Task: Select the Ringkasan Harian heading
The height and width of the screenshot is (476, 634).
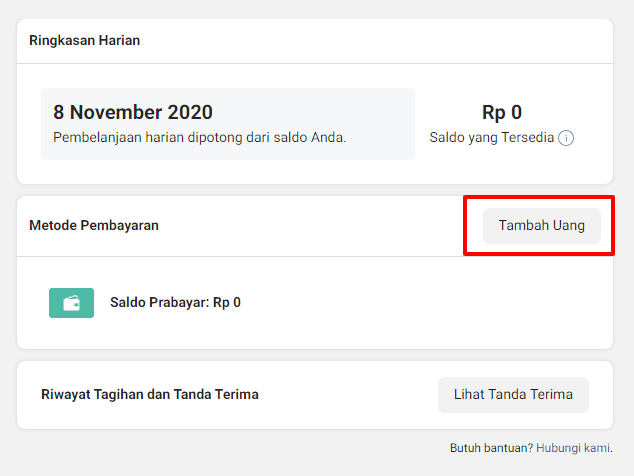Action: tap(84, 41)
